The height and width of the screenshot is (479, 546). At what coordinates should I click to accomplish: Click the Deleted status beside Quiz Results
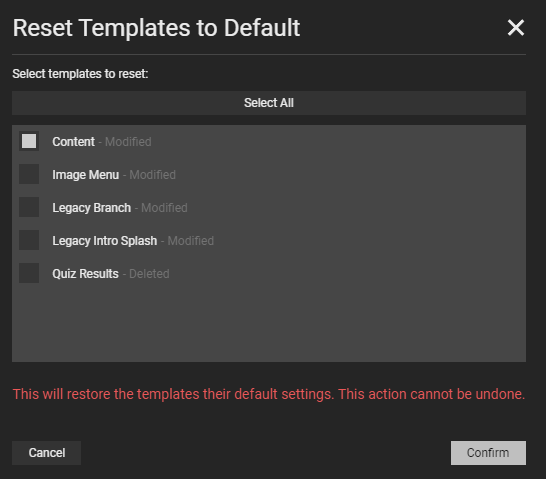[149, 274]
